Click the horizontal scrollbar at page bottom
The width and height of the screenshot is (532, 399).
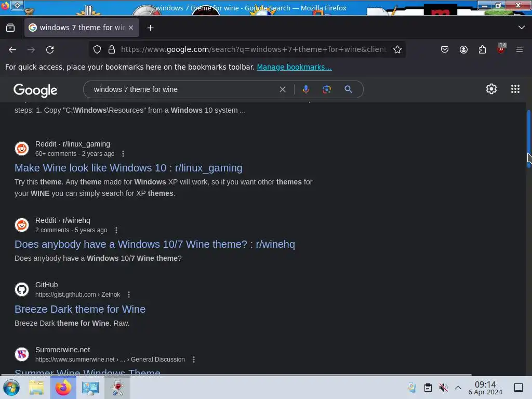click(236, 375)
